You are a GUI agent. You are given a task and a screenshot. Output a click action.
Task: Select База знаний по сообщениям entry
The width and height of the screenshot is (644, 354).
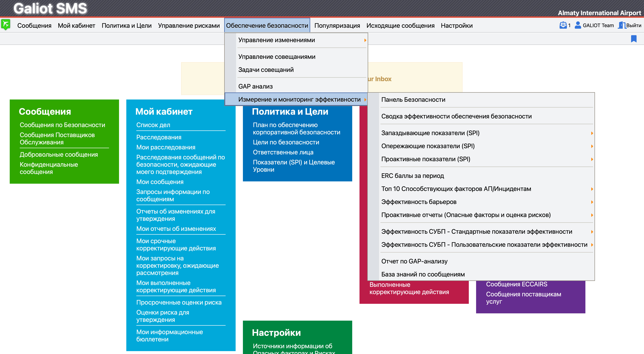(x=481, y=274)
